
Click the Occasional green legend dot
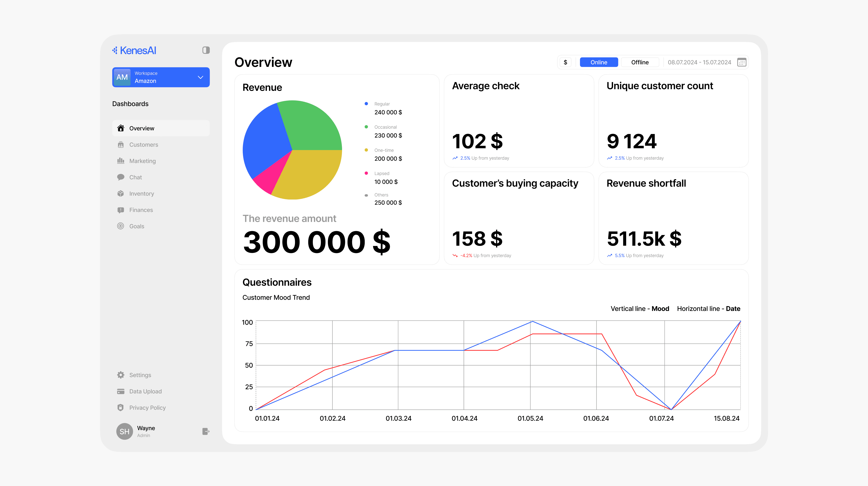366,127
